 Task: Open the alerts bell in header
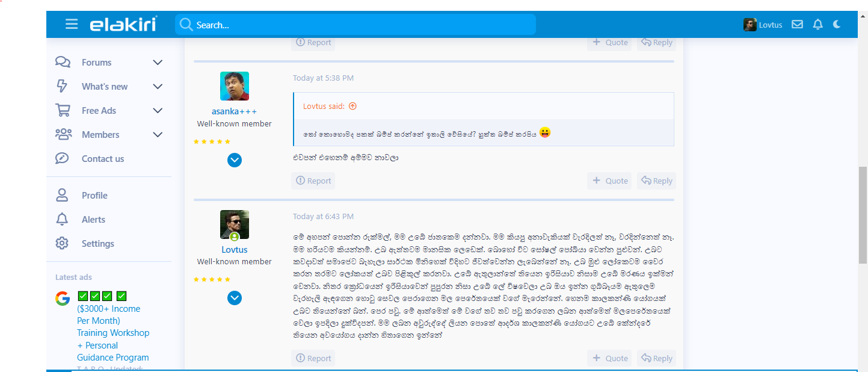click(817, 25)
